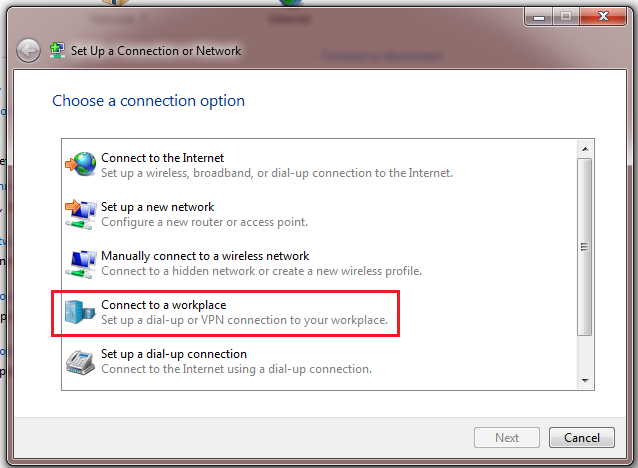Click the network wizard icon in title bar

click(x=57, y=50)
